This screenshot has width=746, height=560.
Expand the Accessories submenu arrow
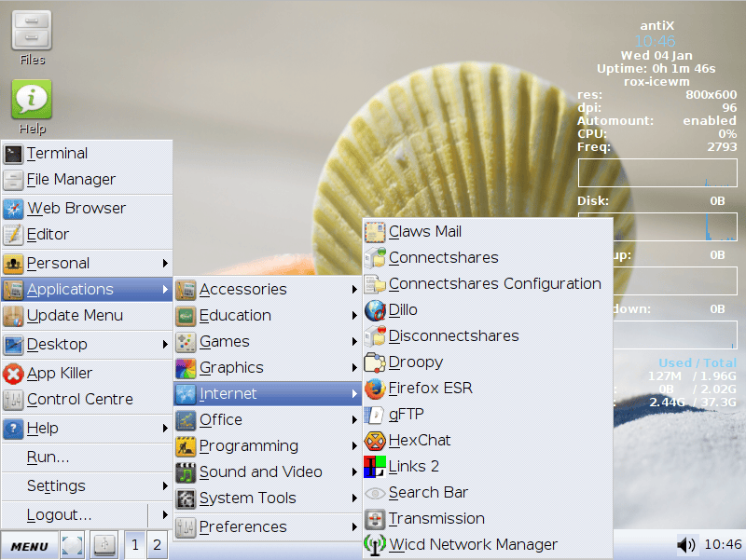(354, 290)
